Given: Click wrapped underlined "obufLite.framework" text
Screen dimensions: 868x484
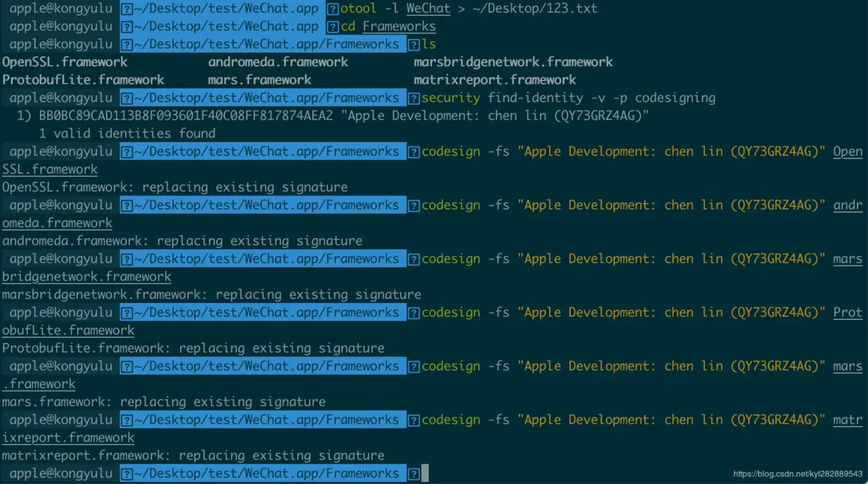Looking at the screenshot, I should coord(69,330).
